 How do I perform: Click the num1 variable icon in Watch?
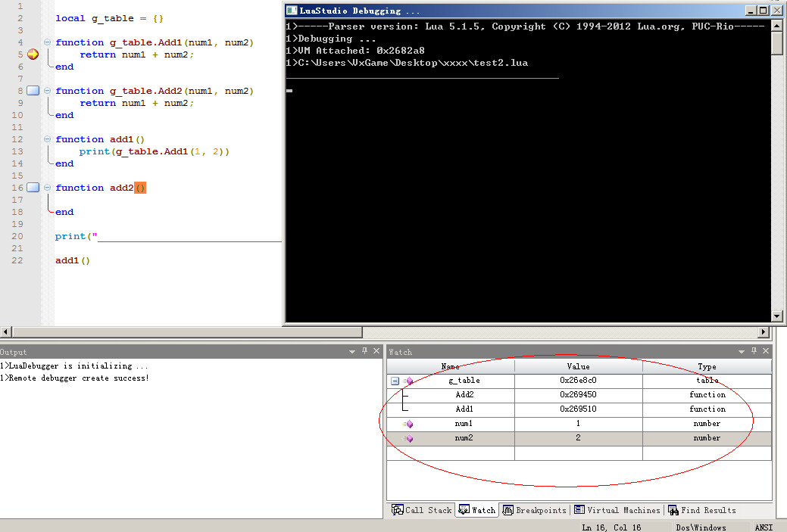pos(408,425)
